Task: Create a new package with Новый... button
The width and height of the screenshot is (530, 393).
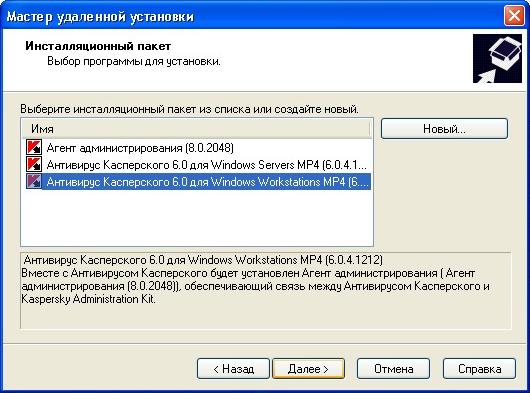Action: (444, 129)
